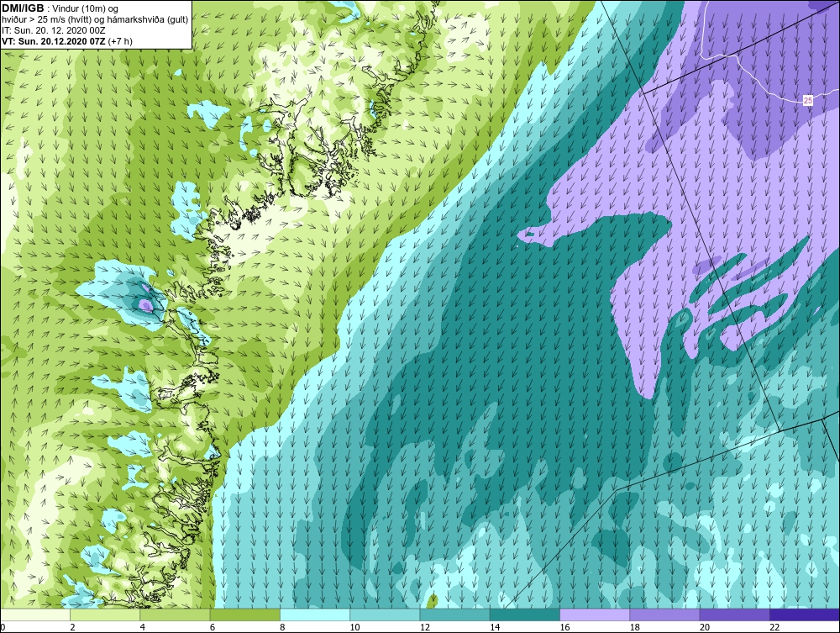Screen dimensions: 840x633
Task: Click the 4–6 m/s green legend swatch
Action: 175,615
